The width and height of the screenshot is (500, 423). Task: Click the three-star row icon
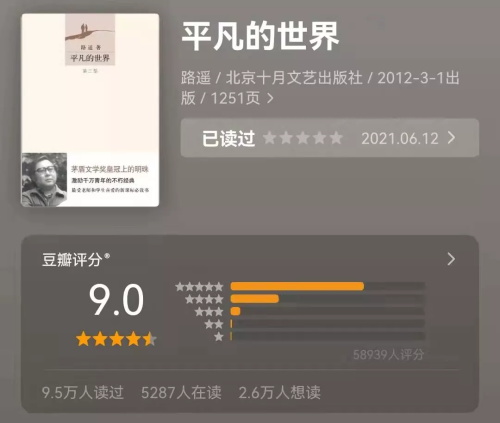click(x=209, y=312)
